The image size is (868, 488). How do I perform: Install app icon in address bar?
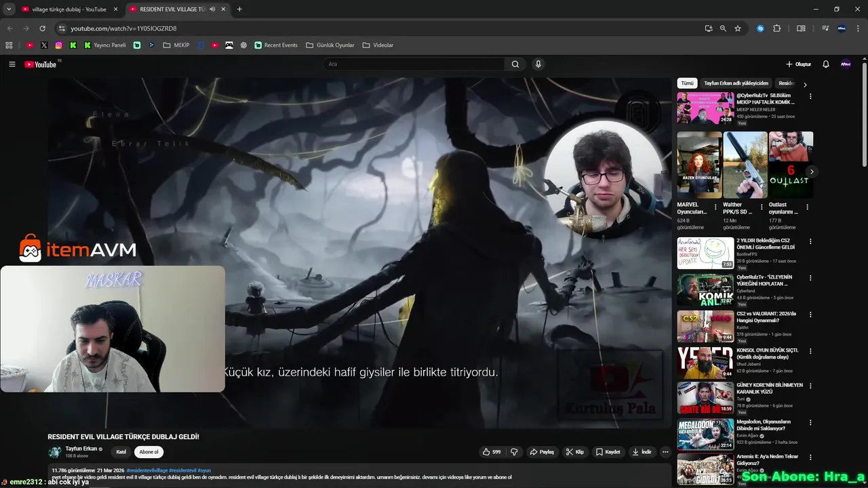click(x=709, y=28)
